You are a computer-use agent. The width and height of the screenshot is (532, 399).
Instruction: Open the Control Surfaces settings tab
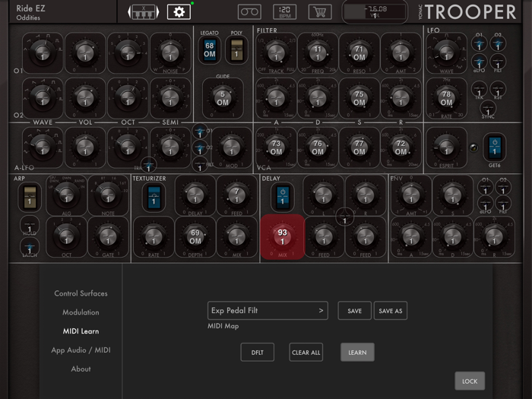81,293
